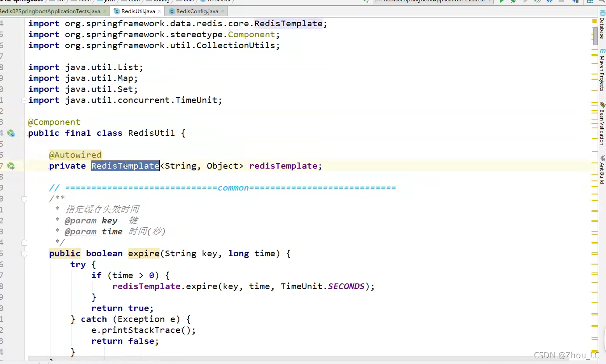
Task: Close the Redis02SpringbootApplicationTests.java tab
Action: point(104,11)
